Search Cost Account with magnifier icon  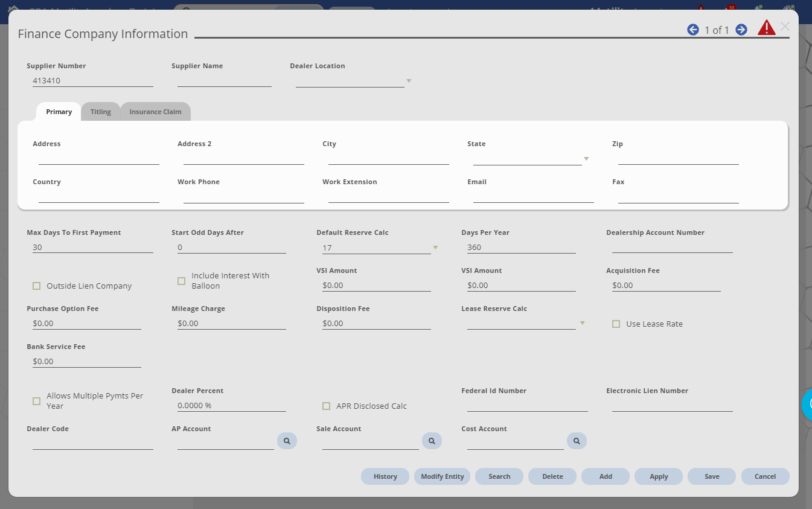point(577,441)
